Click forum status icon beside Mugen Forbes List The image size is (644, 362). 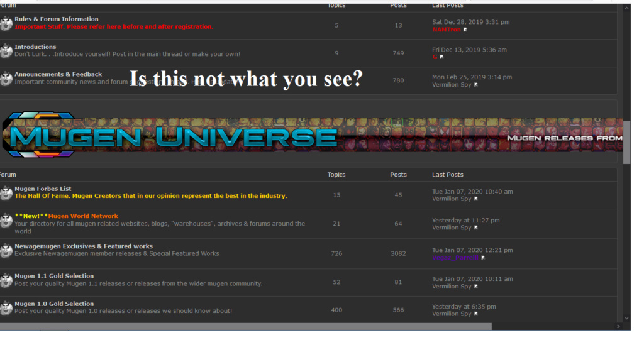pyautogui.click(x=6, y=193)
